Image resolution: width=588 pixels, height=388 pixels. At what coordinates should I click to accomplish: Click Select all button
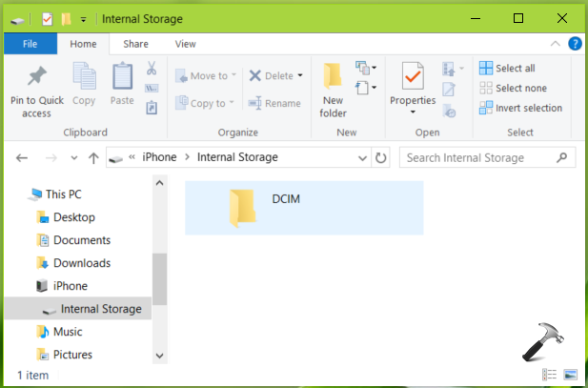pyautogui.click(x=507, y=68)
